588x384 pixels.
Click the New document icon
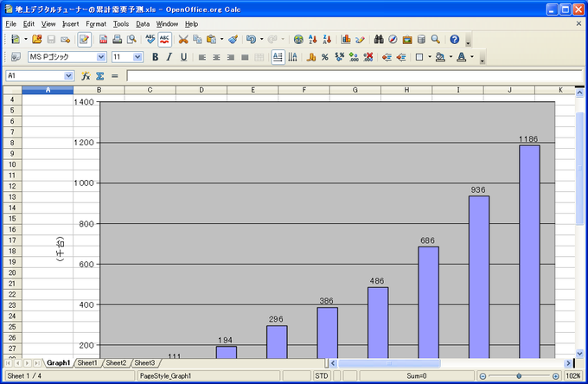pyautogui.click(x=16, y=39)
